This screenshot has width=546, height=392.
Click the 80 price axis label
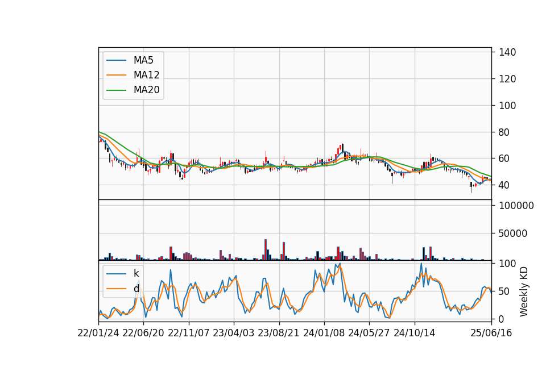(x=504, y=132)
